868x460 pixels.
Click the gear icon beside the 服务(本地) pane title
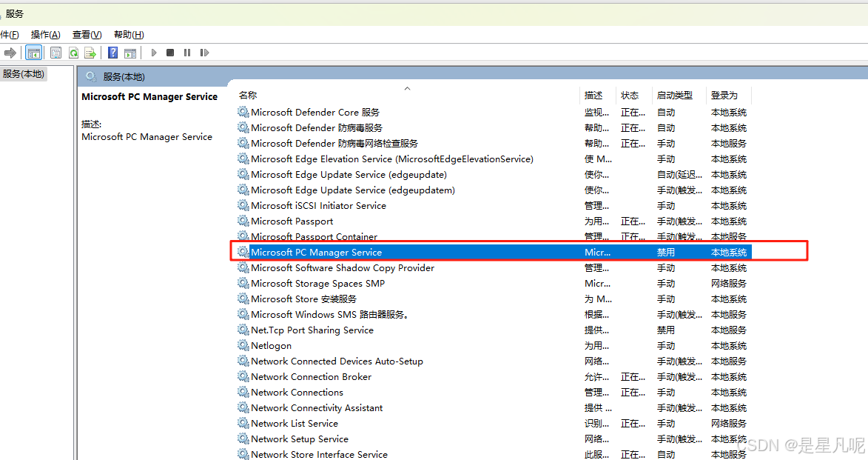tap(91, 76)
